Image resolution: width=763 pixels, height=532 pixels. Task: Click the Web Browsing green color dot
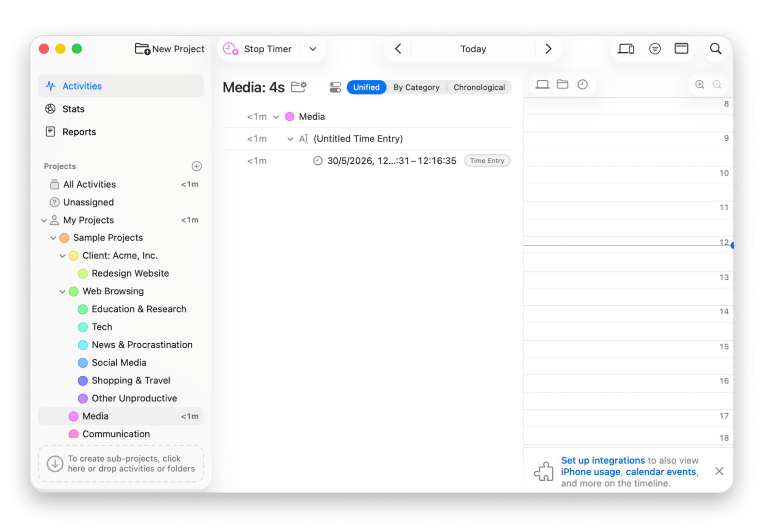pyautogui.click(x=73, y=291)
